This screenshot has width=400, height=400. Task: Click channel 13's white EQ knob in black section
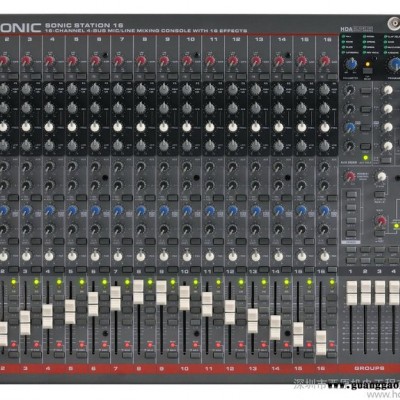pos(256,127)
